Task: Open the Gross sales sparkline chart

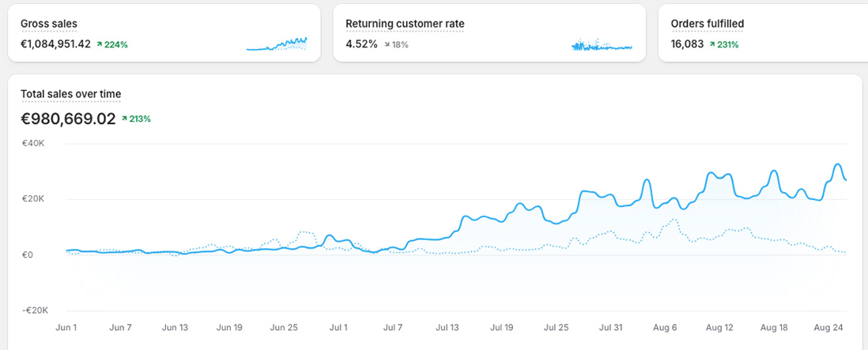Action: coord(276,44)
